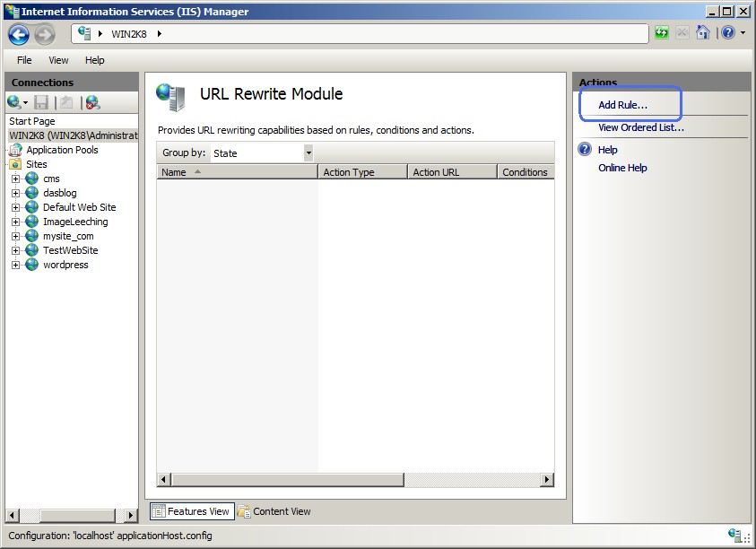Screen dimensions: 756x549
Task: Expand the cms site node
Action: [15, 179]
